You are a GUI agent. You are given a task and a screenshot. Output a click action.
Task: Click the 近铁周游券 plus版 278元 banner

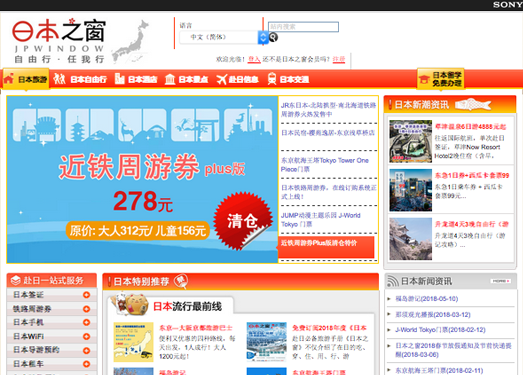point(142,179)
